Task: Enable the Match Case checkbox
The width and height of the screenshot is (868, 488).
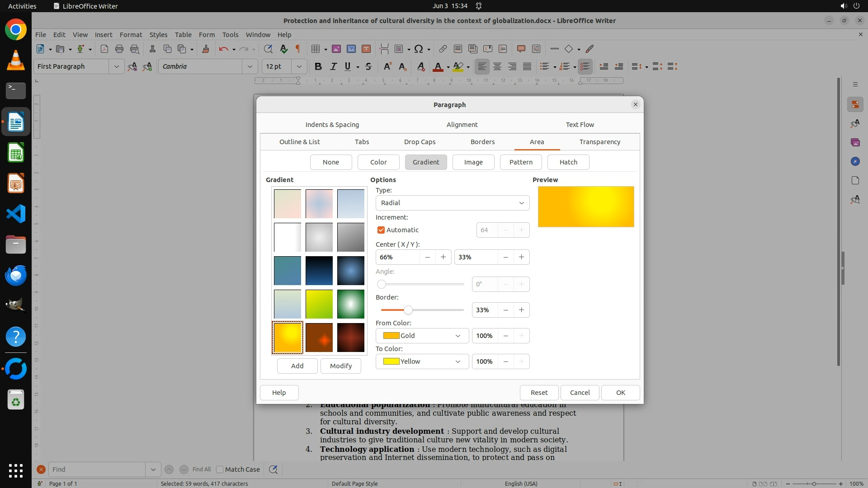Action: [x=220, y=469]
